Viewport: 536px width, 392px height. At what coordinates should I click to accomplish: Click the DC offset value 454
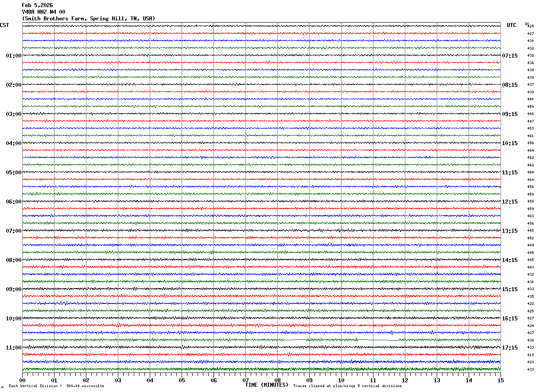[530, 107]
